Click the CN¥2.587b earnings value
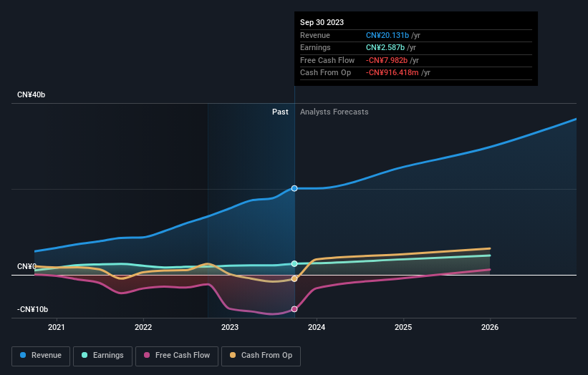 [385, 47]
